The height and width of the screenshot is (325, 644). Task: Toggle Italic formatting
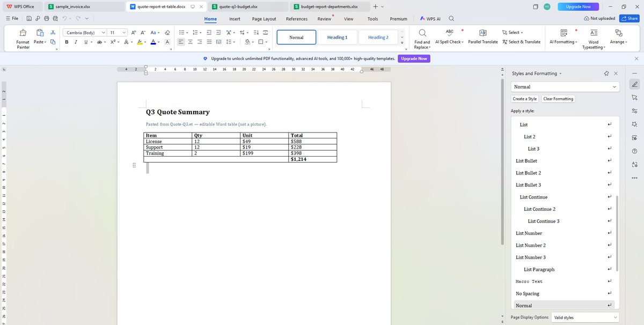[76, 42]
